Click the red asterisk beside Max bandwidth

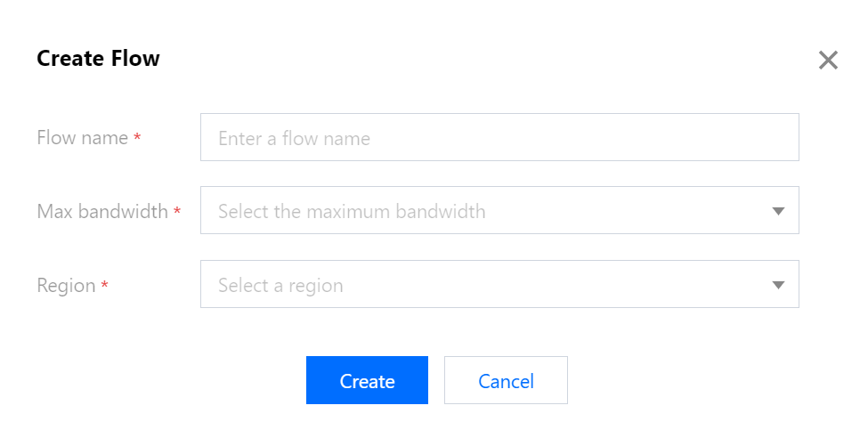tap(177, 212)
